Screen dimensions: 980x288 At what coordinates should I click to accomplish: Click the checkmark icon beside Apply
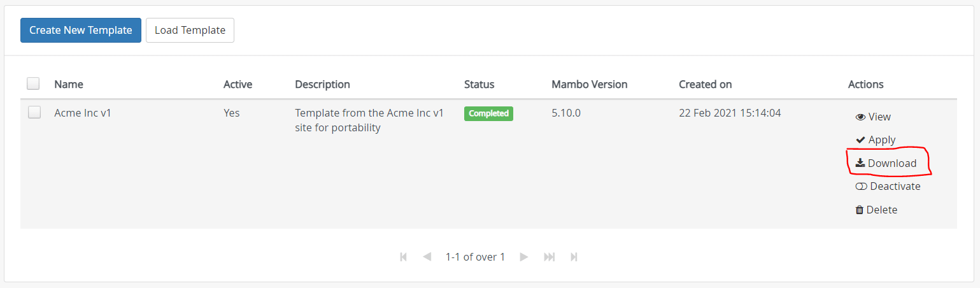coord(860,140)
